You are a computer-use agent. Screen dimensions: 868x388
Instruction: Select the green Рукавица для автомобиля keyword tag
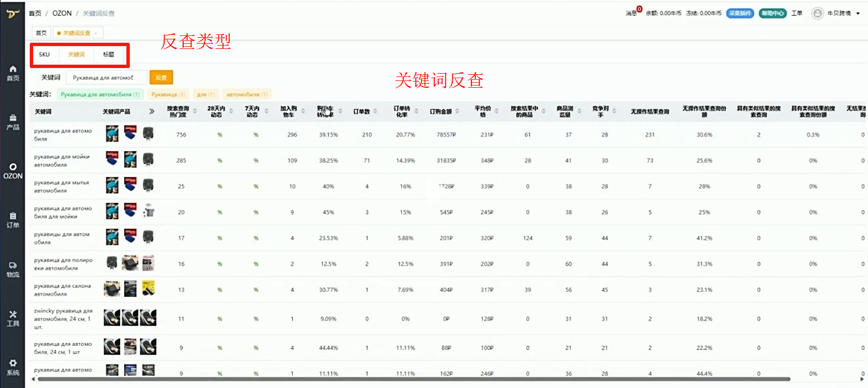click(x=101, y=94)
